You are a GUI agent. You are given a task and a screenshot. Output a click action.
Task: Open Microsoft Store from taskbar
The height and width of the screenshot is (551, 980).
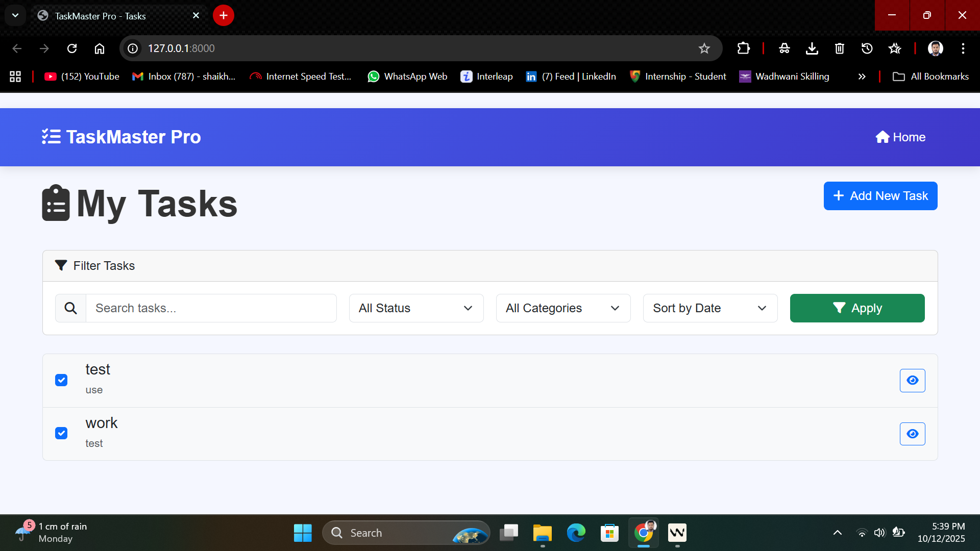point(610,533)
